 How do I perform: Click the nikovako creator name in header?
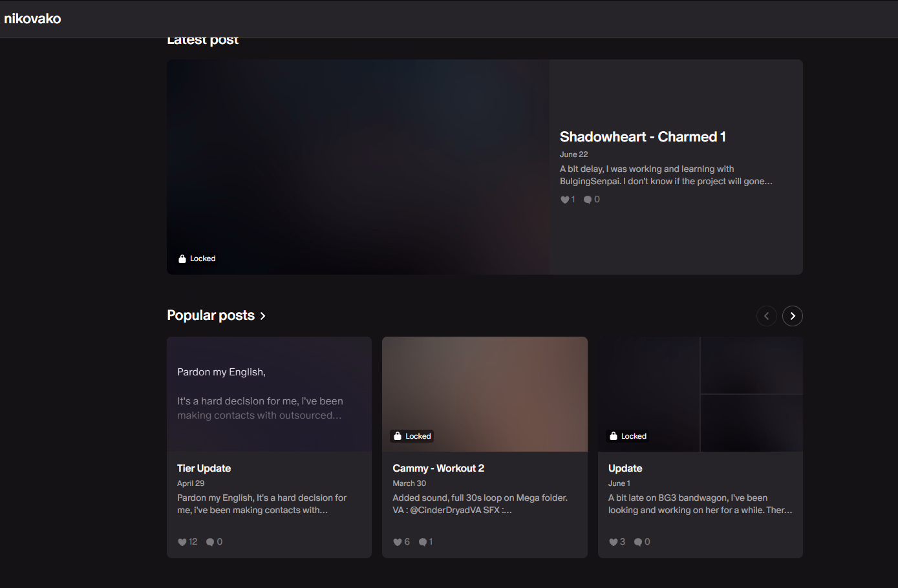[x=32, y=19]
